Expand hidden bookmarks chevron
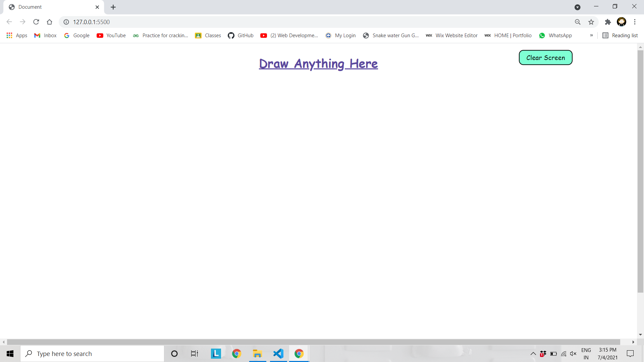The height and width of the screenshot is (362, 644). (591, 36)
